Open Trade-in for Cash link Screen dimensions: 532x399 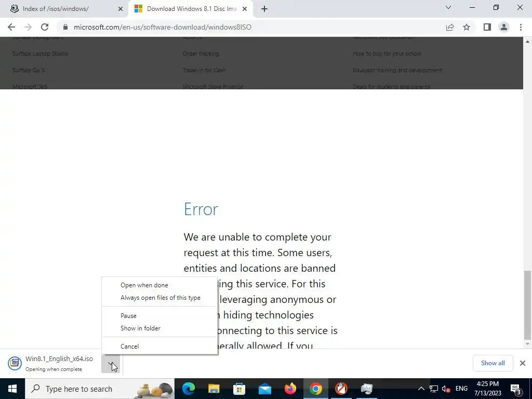pyautogui.click(x=204, y=70)
